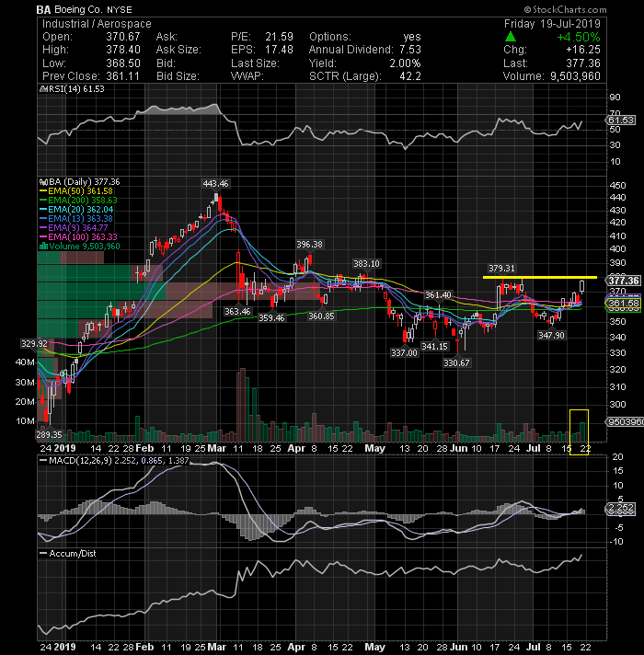Click the NYSE exchange label
This screenshot has width=644, height=655.
[x=120, y=9]
